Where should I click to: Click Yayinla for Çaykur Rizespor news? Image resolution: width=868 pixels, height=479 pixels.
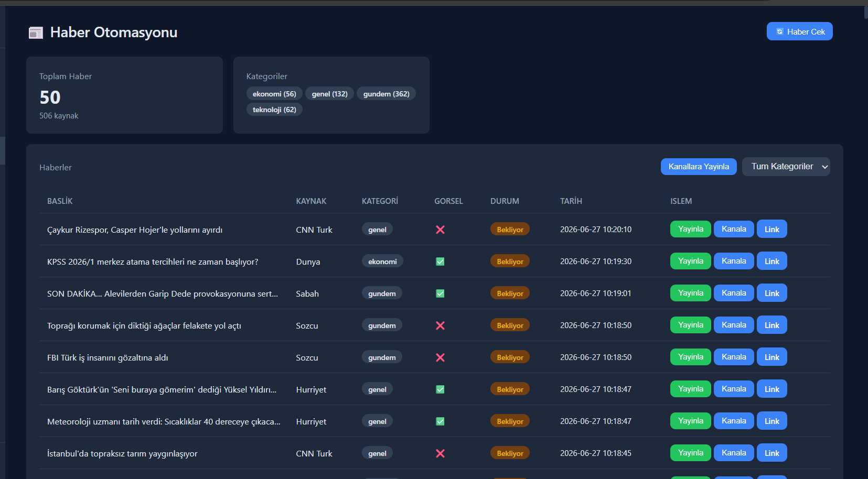pos(690,229)
